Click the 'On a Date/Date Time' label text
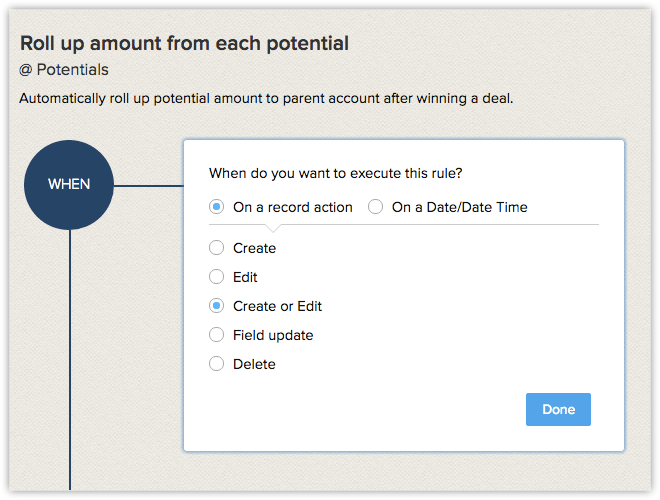This screenshot has width=660, height=500. click(459, 207)
